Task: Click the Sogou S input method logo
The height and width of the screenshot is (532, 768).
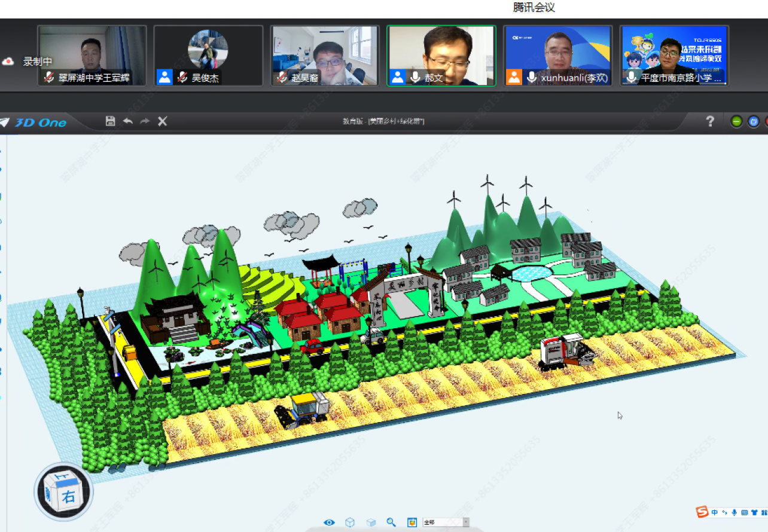Action: coord(703,512)
